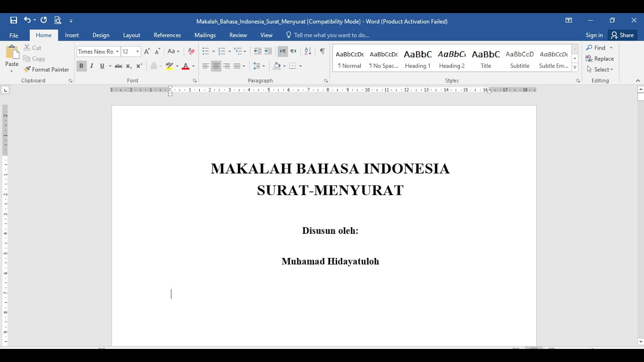
Task: Click the Share button
Action: tap(622, 35)
